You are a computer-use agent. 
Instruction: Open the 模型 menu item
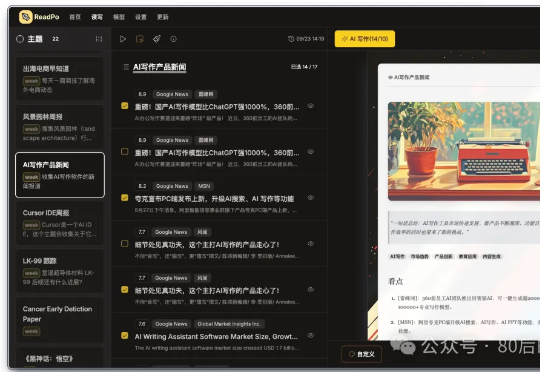[119, 17]
